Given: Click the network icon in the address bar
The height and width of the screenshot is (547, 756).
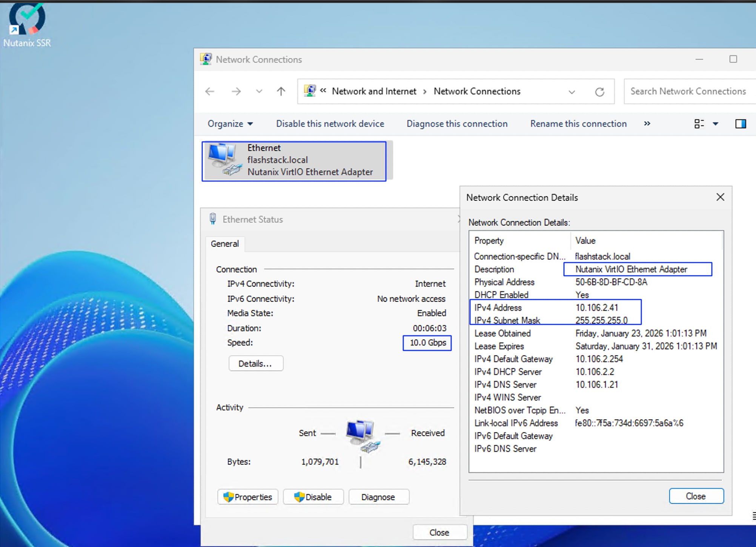Looking at the screenshot, I should click(x=310, y=91).
